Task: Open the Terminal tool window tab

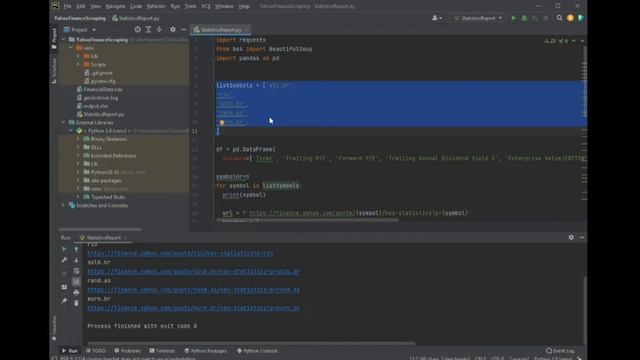Action: point(162,351)
